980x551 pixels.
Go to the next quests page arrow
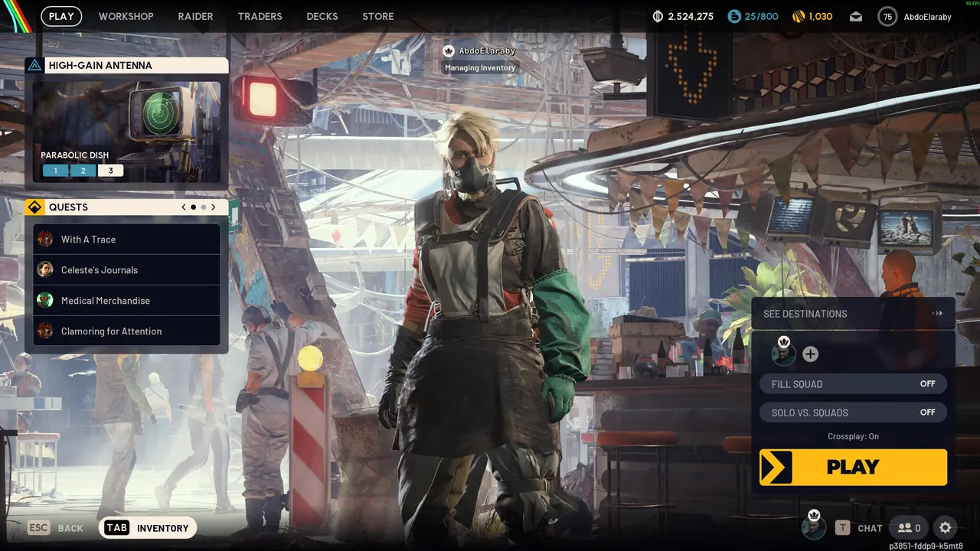tap(213, 207)
